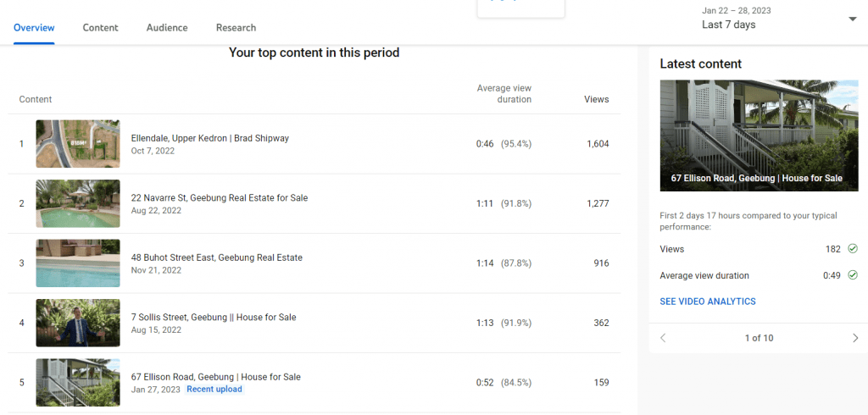Click green checkmark beside Average view duration
Screen dimensions: 868x415
(853, 275)
